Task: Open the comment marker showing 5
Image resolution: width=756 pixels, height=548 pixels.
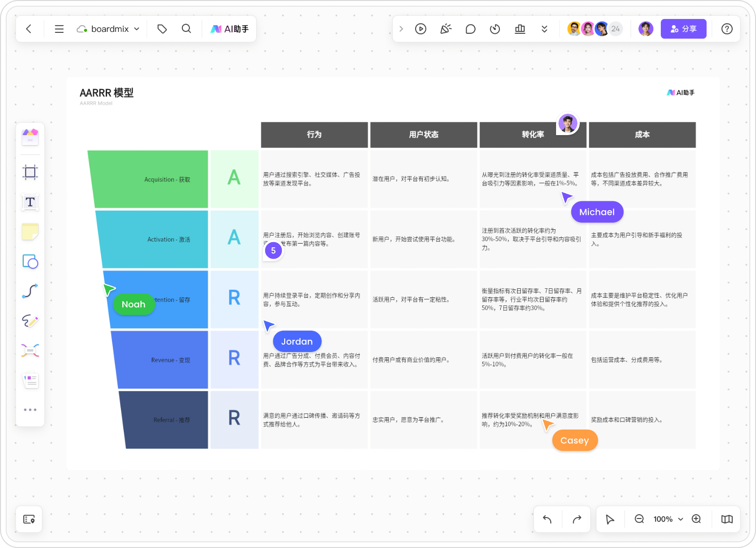Action: click(x=273, y=250)
